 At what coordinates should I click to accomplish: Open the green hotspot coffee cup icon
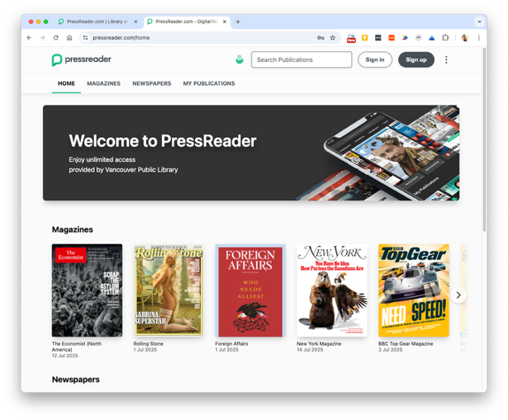point(240,59)
